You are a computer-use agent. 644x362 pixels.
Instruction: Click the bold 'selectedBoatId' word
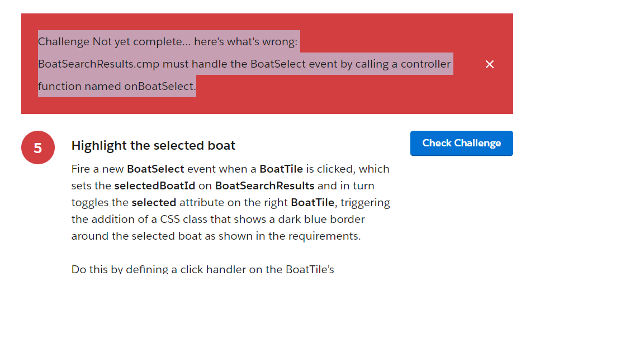pyautogui.click(x=154, y=185)
